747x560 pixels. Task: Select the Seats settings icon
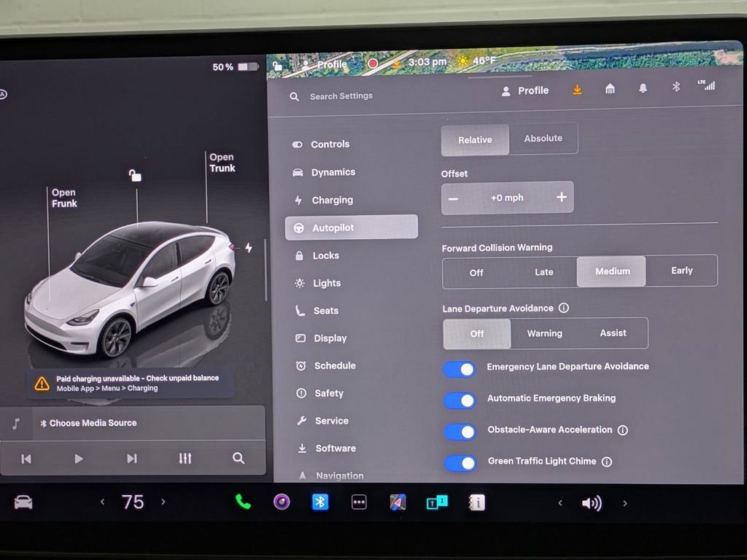click(x=301, y=311)
